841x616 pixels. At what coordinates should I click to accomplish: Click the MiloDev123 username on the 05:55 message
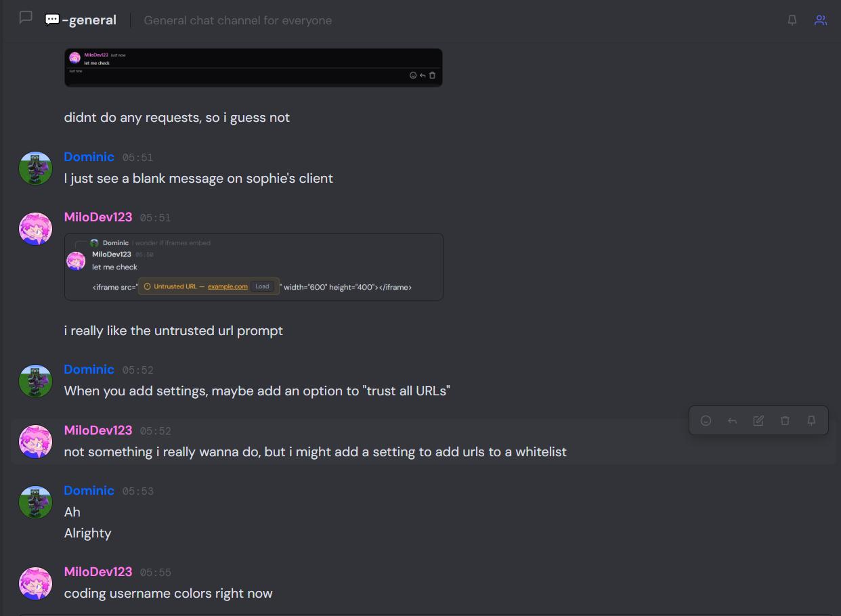pyautogui.click(x=98, y=572)
